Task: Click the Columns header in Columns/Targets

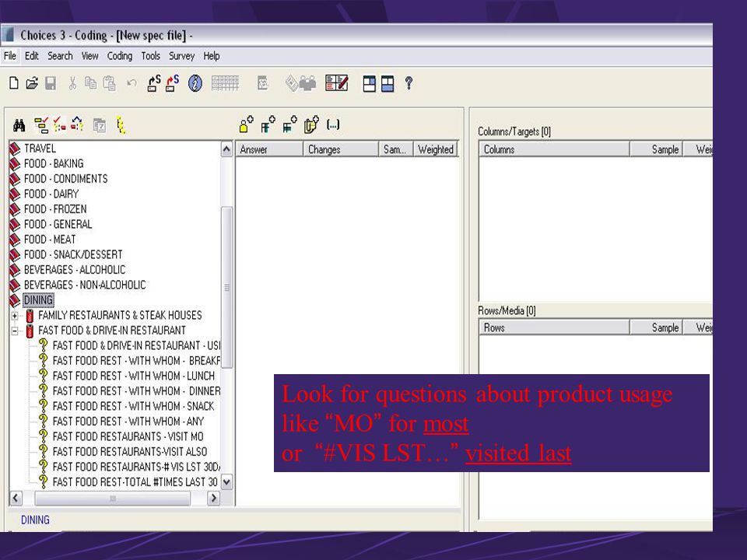Action: pos(555,149)
